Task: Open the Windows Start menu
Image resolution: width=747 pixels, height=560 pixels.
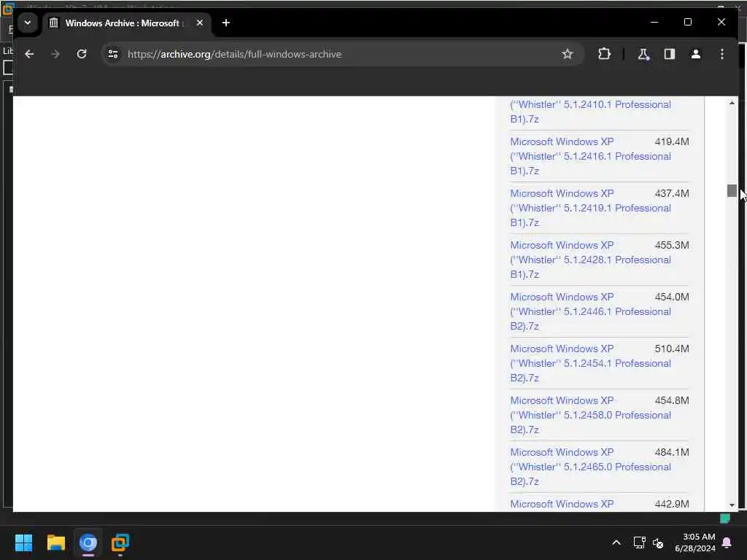Action: click(23, 542)
